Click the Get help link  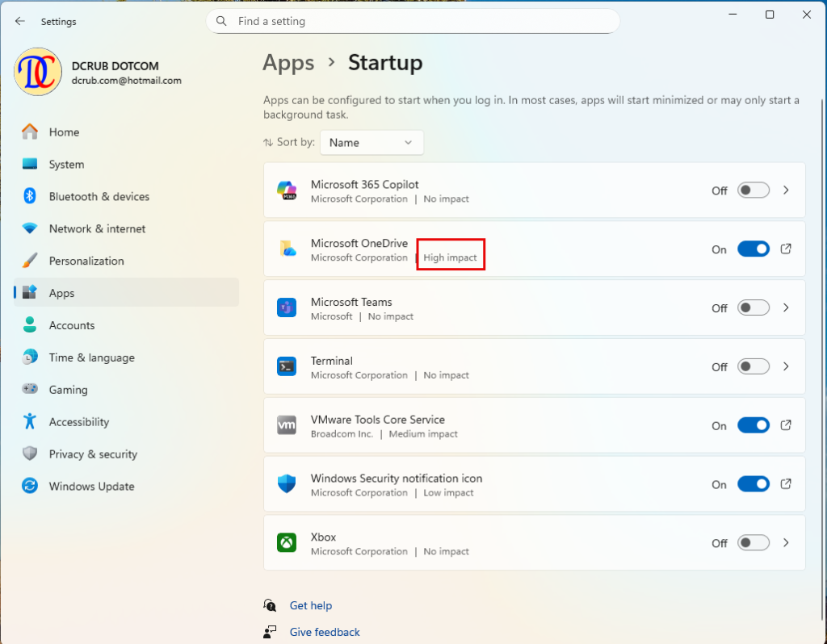point(311,605)
